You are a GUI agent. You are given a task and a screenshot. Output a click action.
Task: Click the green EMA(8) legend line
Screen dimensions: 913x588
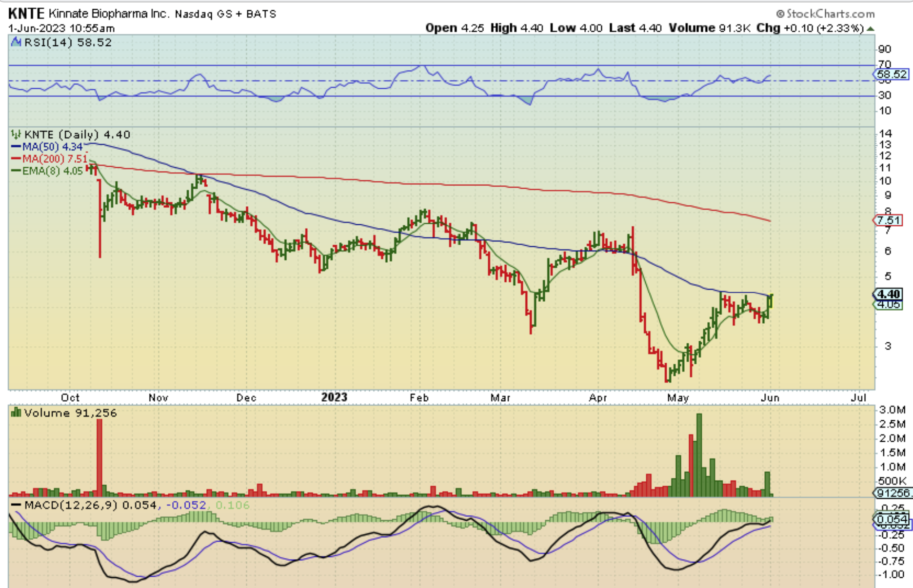(x=16, y=171)
